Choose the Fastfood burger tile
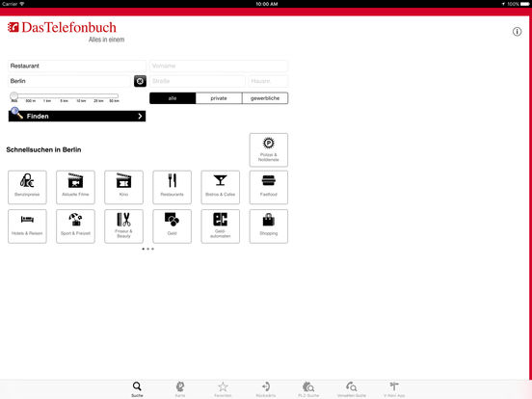The width and height of the screenshot is (532, 399). 269,187
